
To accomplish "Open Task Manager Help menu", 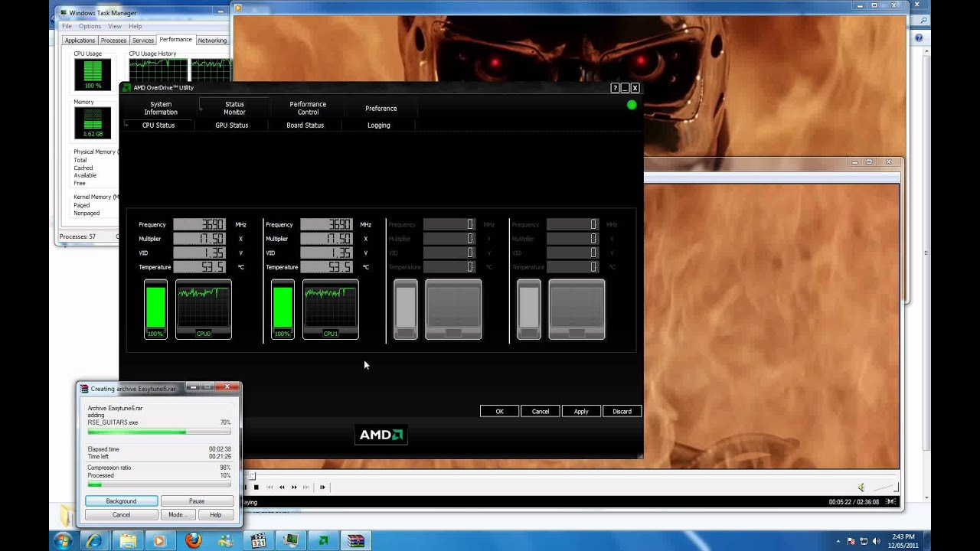I will point(136,26).
